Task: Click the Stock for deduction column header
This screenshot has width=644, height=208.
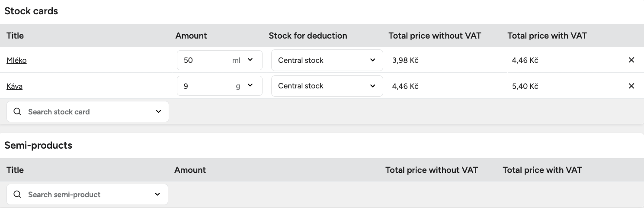Action: [308, 36]
